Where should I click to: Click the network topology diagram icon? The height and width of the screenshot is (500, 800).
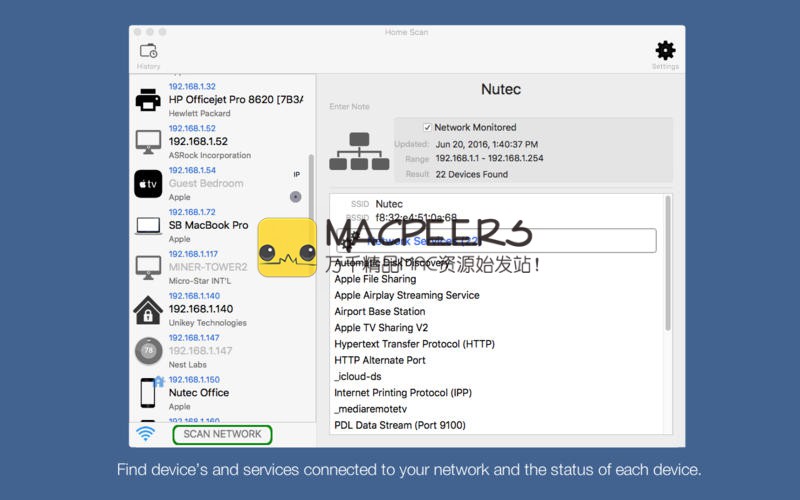pos(359,151)
